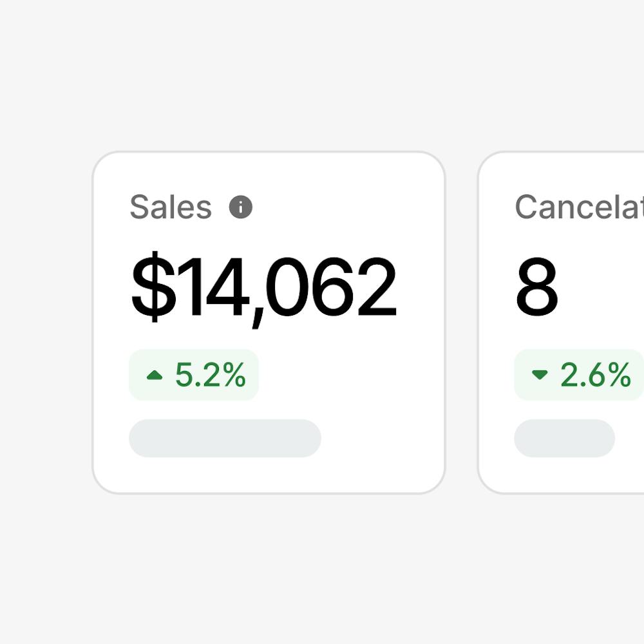
Task: Click the info icon next to Sales
Action: pos(240,207)
